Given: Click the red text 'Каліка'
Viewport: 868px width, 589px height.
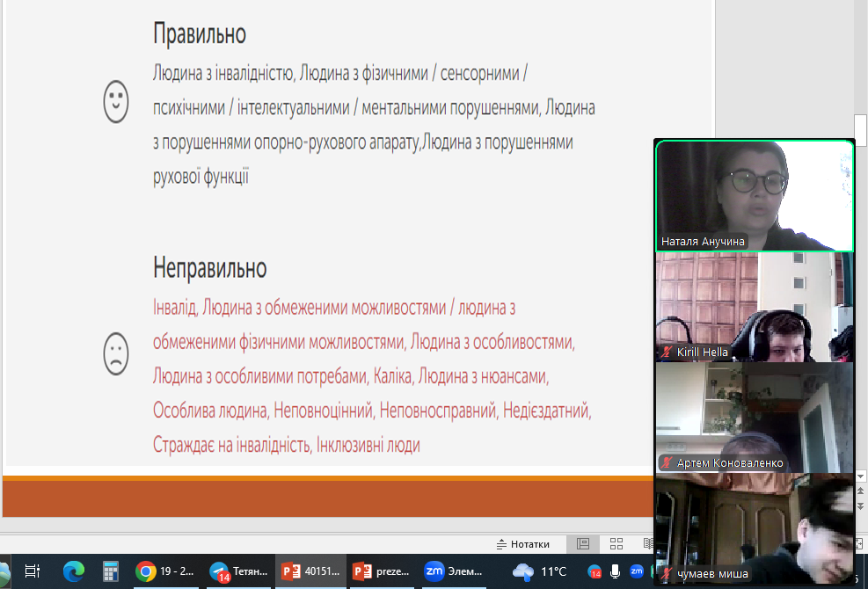Looking at the screenshot, I should 392,376.
